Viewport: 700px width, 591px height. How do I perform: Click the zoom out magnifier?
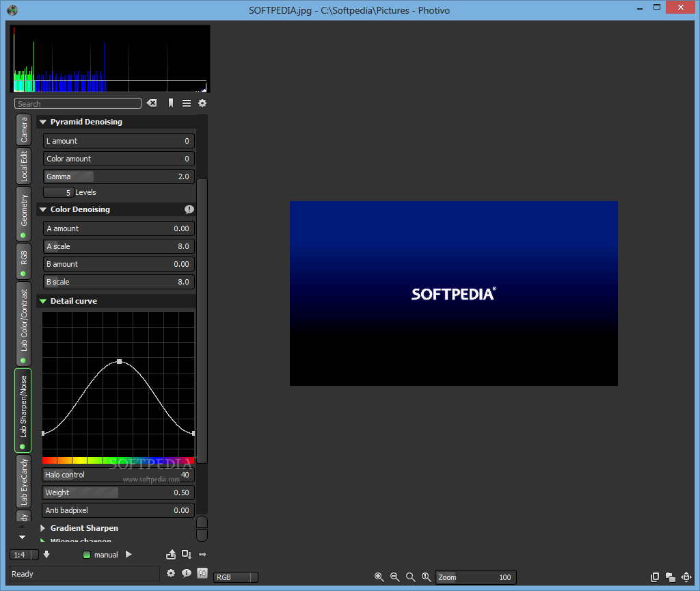tap(394, 577)
